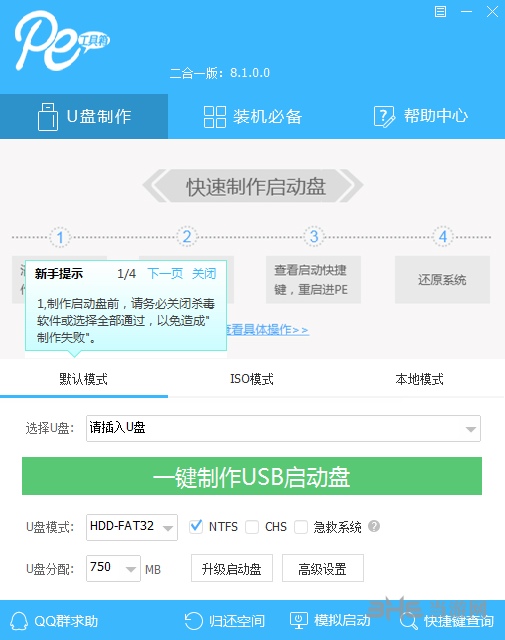The height and width of the screenshot is (640, 505).
Task: Click 关闭 in the 新手提示 popup
Action: [204, 273]
